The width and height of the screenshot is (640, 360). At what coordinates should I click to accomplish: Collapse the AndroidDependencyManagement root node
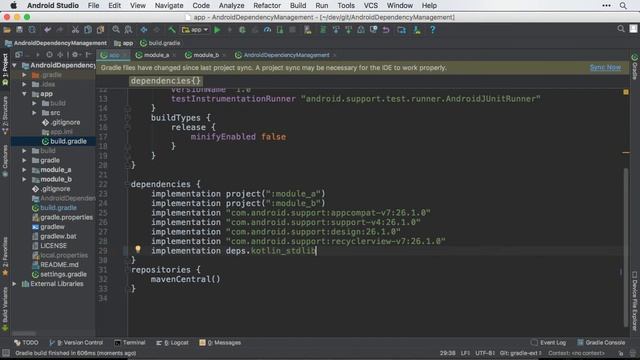pyautogui.click(x=15, y=65)
